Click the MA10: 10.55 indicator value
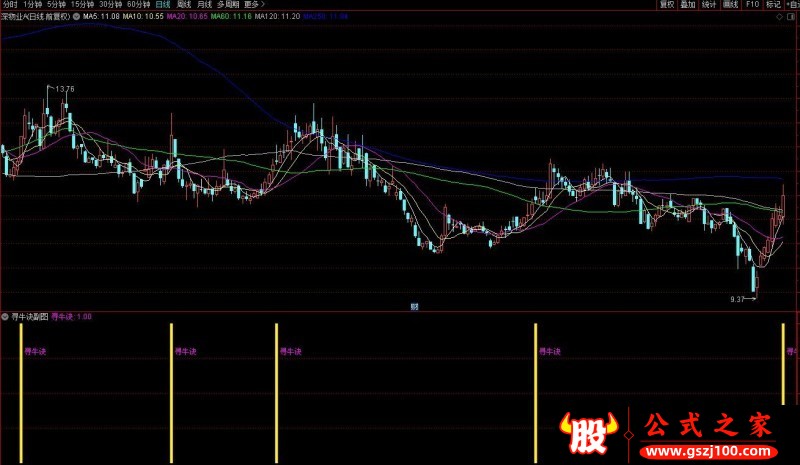Image resolution: width=800 pixels, height=465 pixels. 143,16
